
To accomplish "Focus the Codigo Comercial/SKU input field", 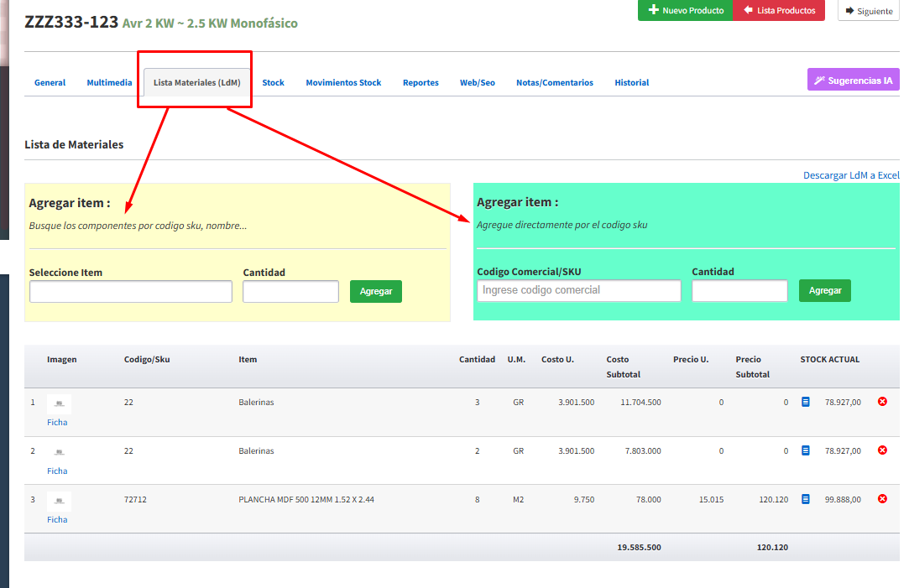I will point(578,291).
